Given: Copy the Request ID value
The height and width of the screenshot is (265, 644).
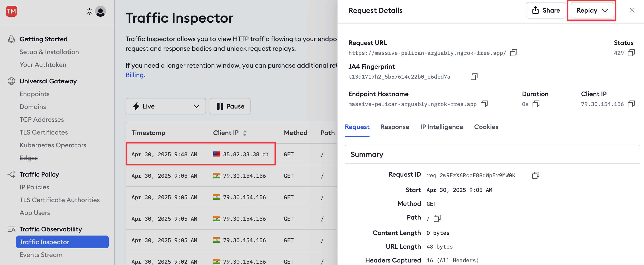Looking at the screenshot, I should tap(536, 175).
